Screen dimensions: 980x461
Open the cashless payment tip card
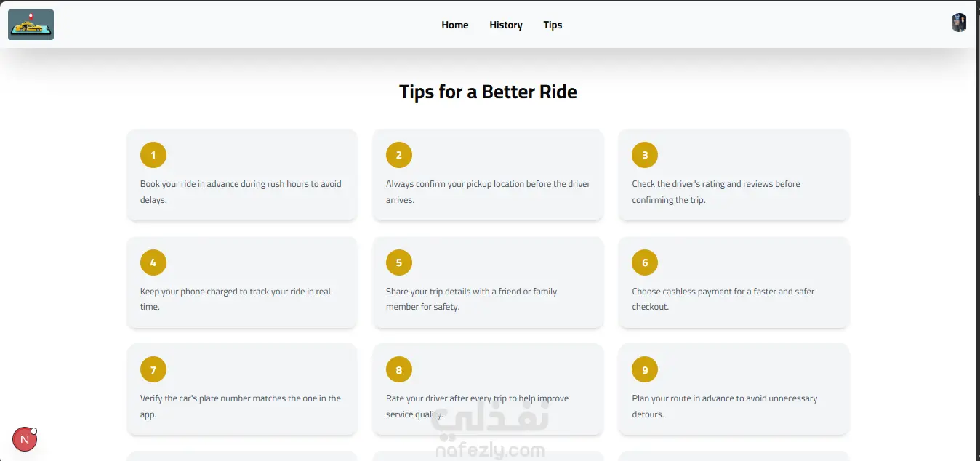(x=734, y=282)
